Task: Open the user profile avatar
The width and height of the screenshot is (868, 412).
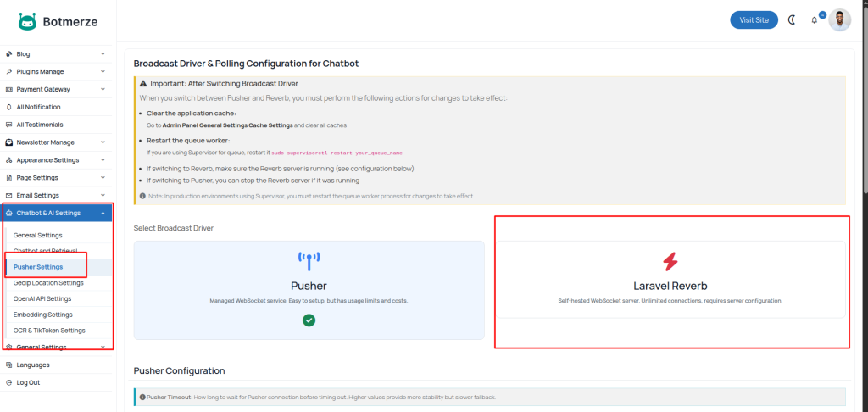Action: tap(839, 20)
